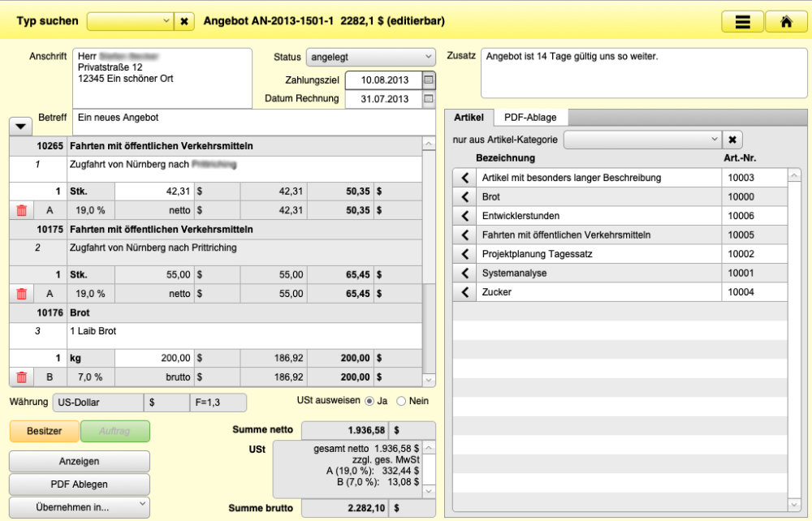
Task: Open the hamburger menu in header
Action: pos(742,22)
